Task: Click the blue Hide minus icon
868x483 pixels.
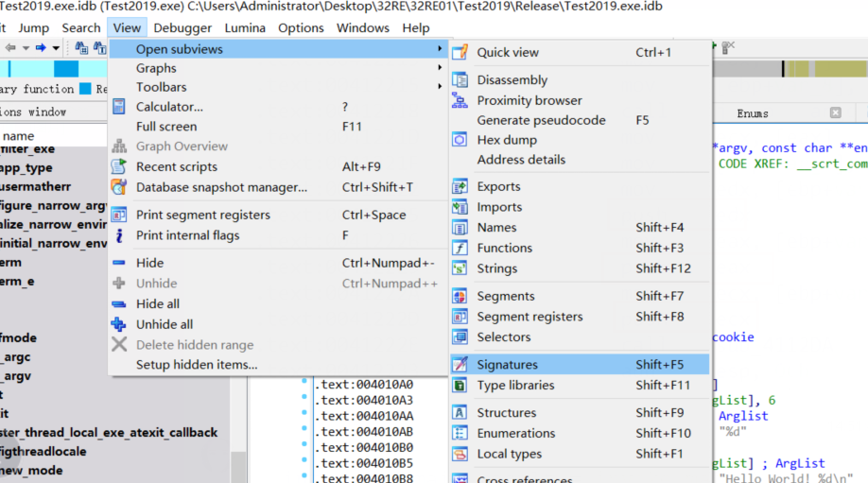Action: click(119, 263)
